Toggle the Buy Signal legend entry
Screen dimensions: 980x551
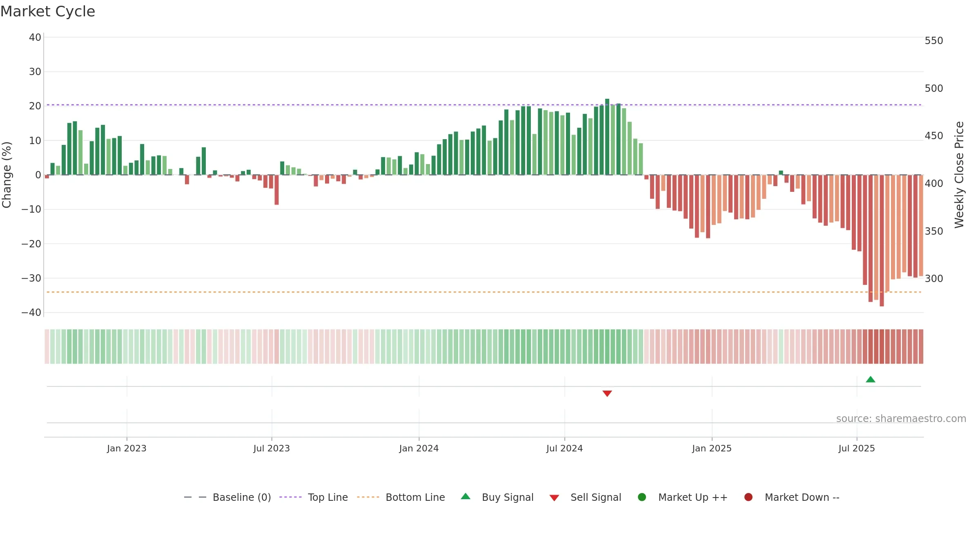point(497,497)
